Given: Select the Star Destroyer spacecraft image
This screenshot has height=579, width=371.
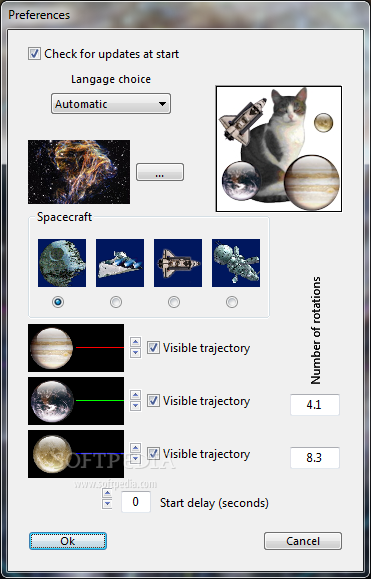Looking at the screenshot, I should click(120, 263).
